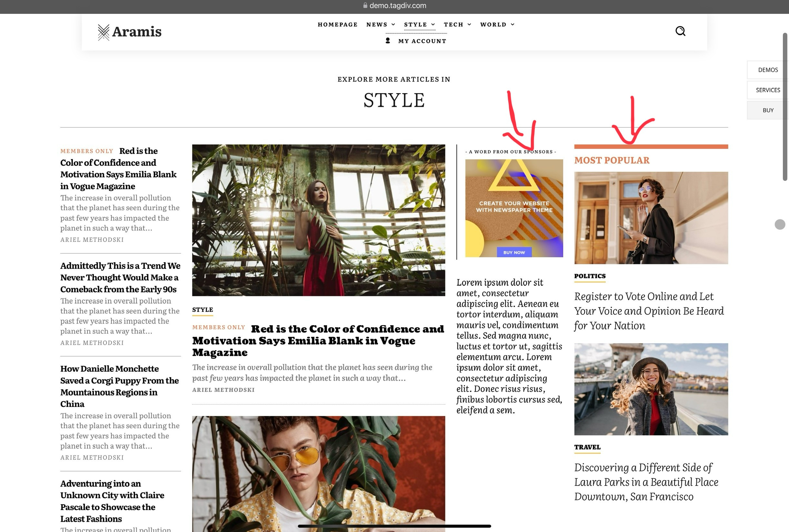The width and height of the screenshot is (789, 532).
Task: Open the search magnifier icon
Action: coord(680,31)
